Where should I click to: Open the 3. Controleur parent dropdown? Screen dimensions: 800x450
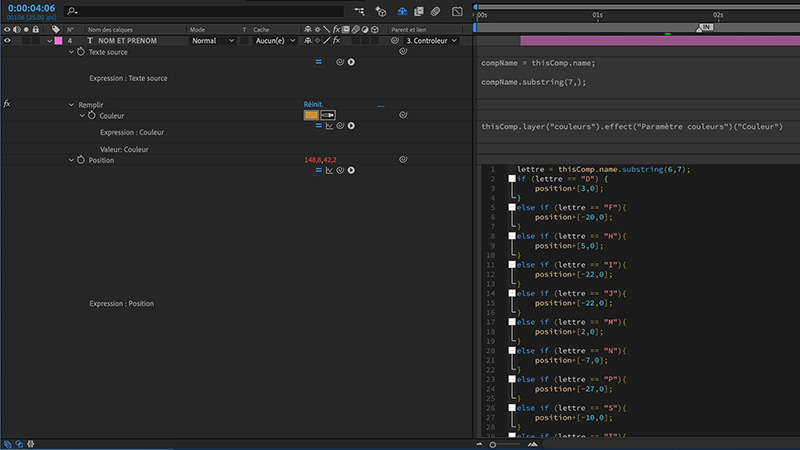click(431, 41)
